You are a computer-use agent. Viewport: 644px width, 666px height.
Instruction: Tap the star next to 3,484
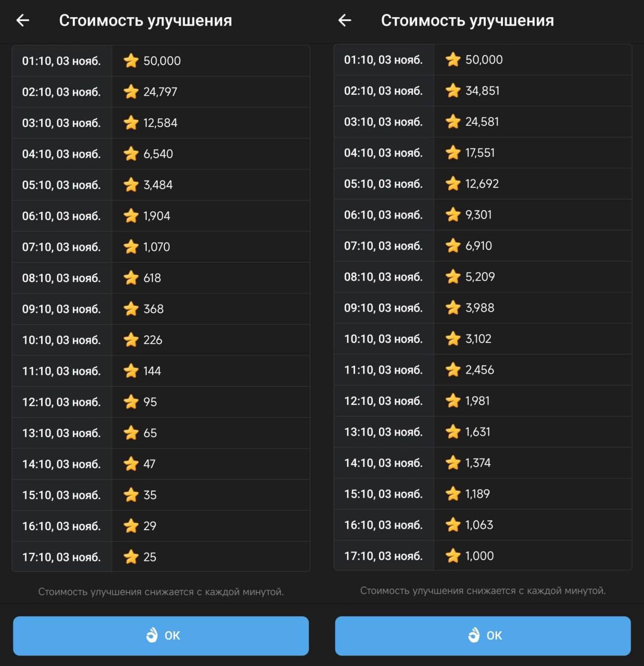[x=131, y=185]
